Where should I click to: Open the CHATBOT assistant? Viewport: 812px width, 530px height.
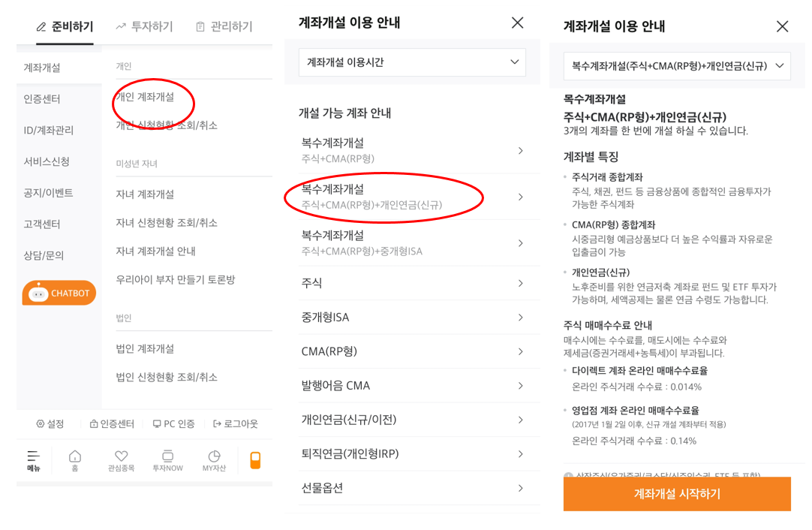59,293
